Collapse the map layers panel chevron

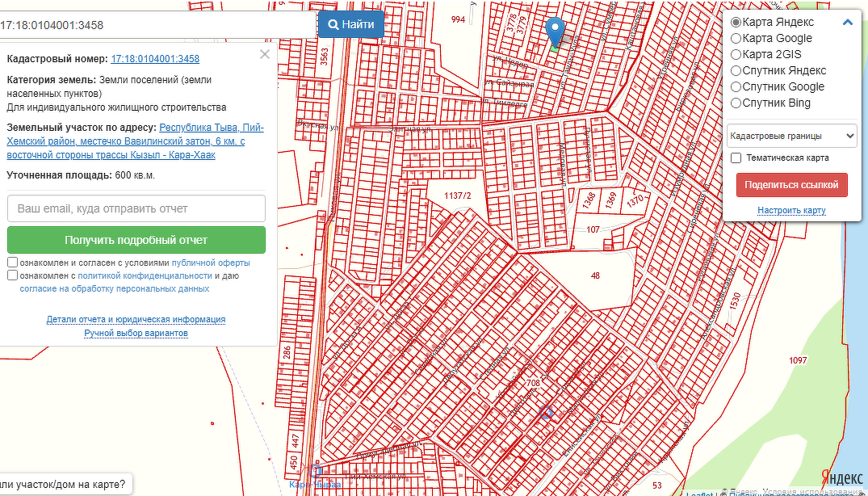tap(847, 23)
